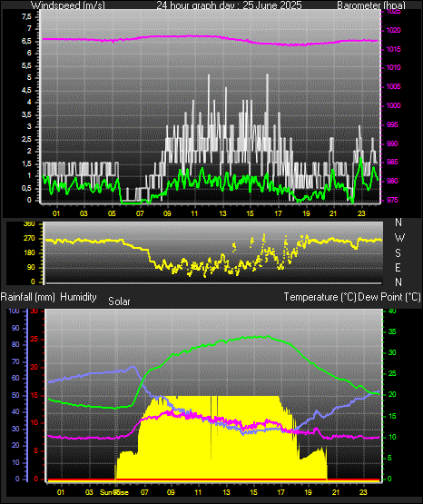Click the '0,5' windspeed axis value
Viewport: 423px width, 504px height.
tap(26, 189)
